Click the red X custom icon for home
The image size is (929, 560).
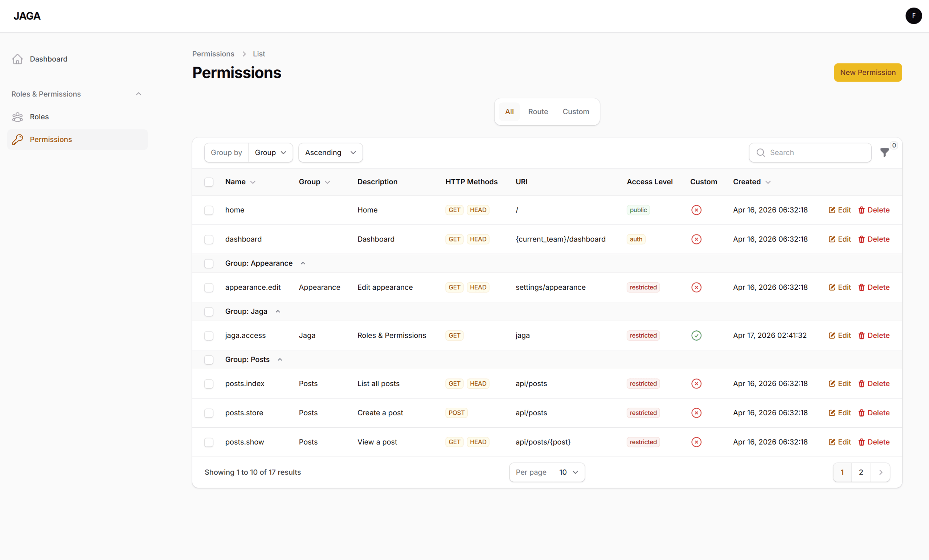(696, 210)
